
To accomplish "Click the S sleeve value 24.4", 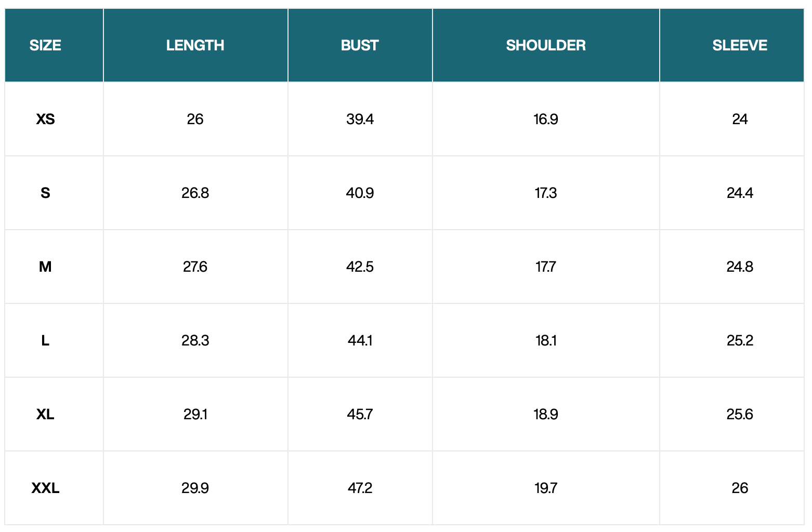I will click(x=740, y=193).
